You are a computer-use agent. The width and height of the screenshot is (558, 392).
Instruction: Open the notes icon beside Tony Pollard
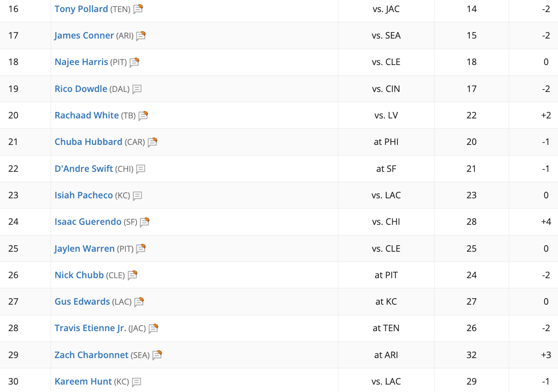pos(138,9)
